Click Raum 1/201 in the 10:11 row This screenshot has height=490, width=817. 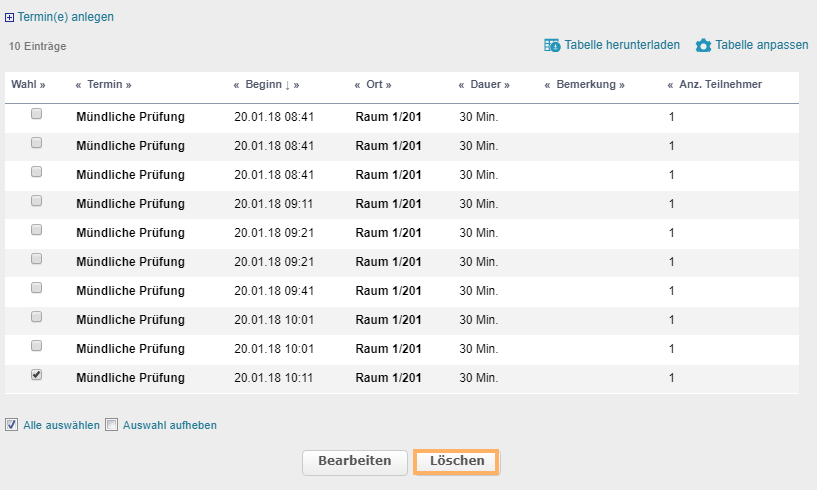(x=388, y=378)
